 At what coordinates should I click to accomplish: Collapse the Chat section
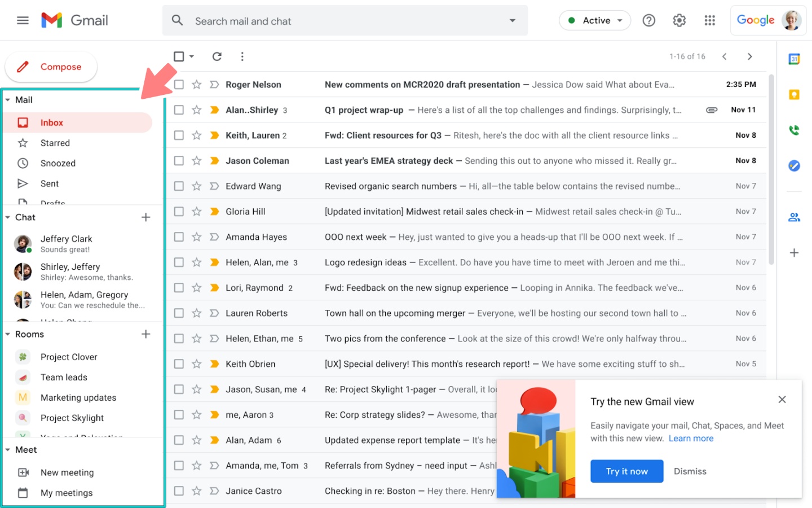coord(8,217)
